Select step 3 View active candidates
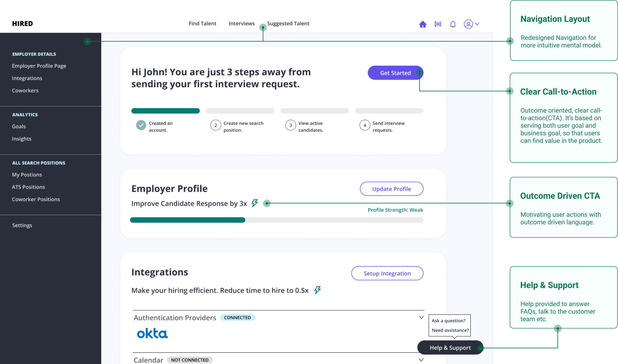The image size is (618, 364). click(290, 125)
